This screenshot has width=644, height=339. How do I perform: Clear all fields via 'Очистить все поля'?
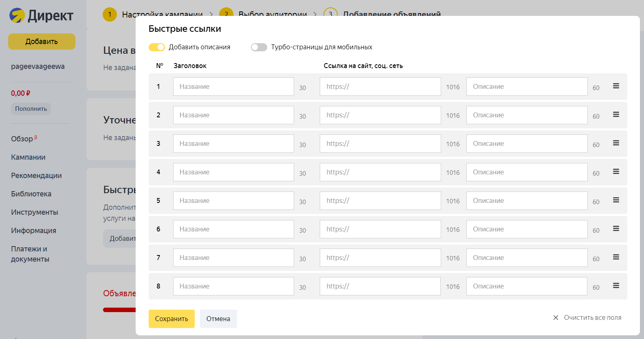(587, 317)
